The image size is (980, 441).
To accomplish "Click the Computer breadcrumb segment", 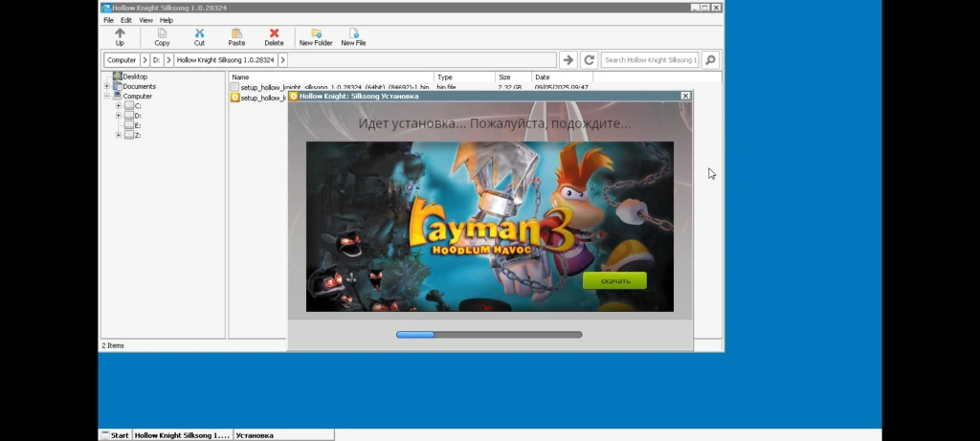I will (122, 60).
